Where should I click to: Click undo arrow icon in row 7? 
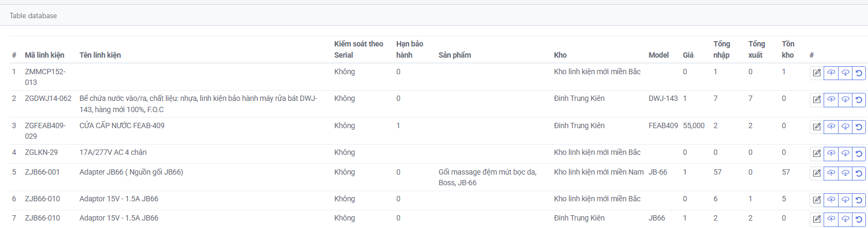tap(859, 219)
